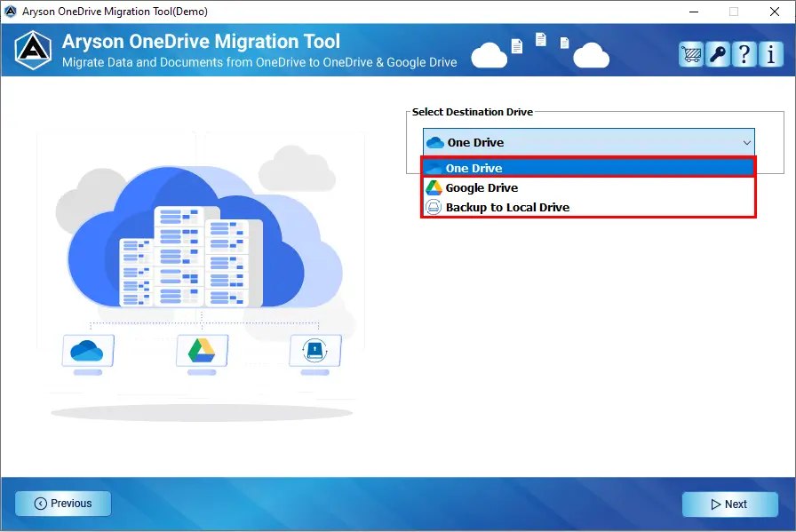The image size is (796, 532).
Task: Select Backup to Local Drive option
Action: pos(588,207)
